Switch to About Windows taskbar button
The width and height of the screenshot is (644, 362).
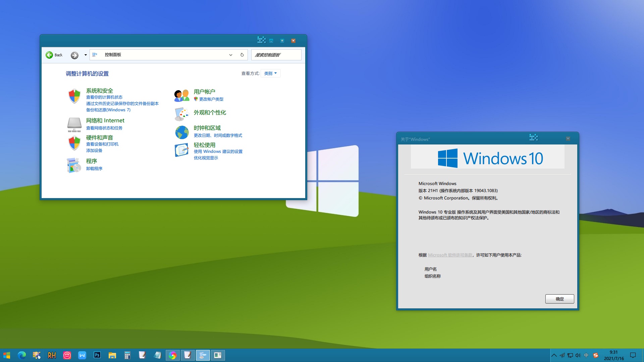tap(218, 355)
